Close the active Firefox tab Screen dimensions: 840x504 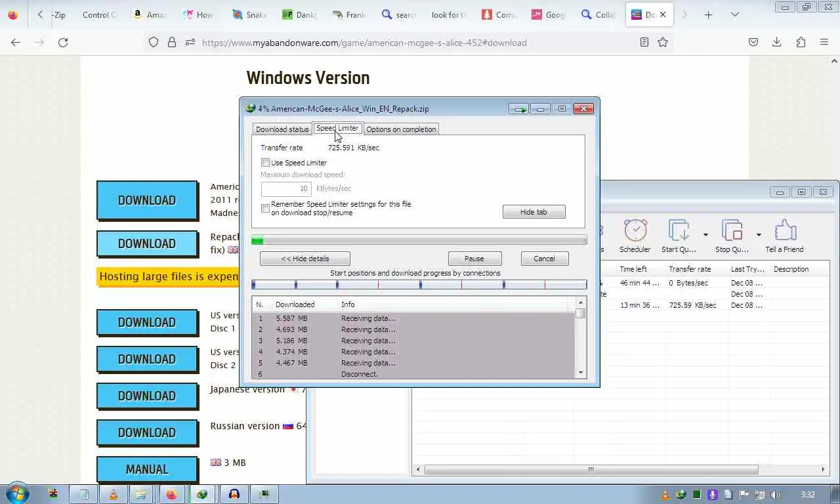[663, 14]
